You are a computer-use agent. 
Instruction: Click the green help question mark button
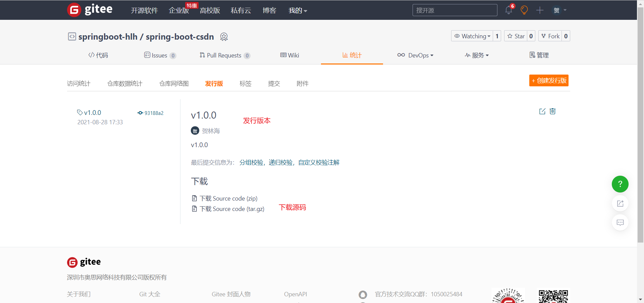(620, 184)
